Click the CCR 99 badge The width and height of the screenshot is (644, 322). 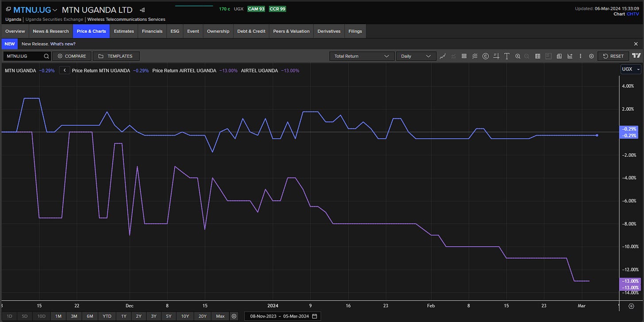coord(277,9)
